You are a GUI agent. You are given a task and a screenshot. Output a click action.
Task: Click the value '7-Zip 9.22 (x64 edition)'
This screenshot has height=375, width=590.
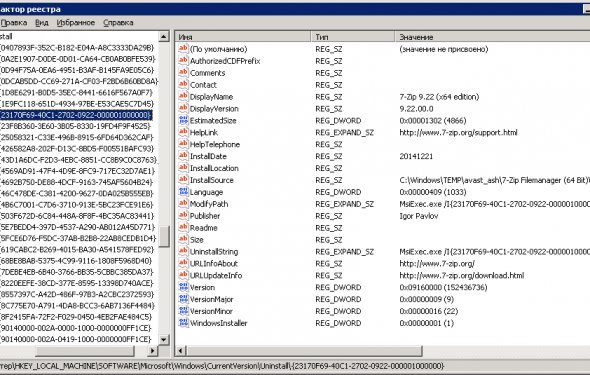tap(439, 97)
